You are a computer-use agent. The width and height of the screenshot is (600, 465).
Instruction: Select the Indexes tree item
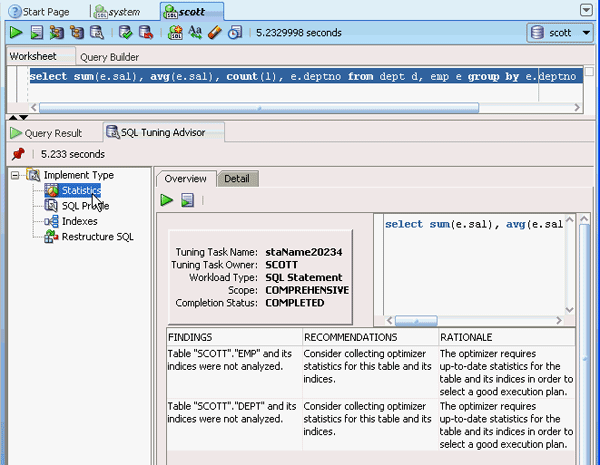tap(80, 221)
